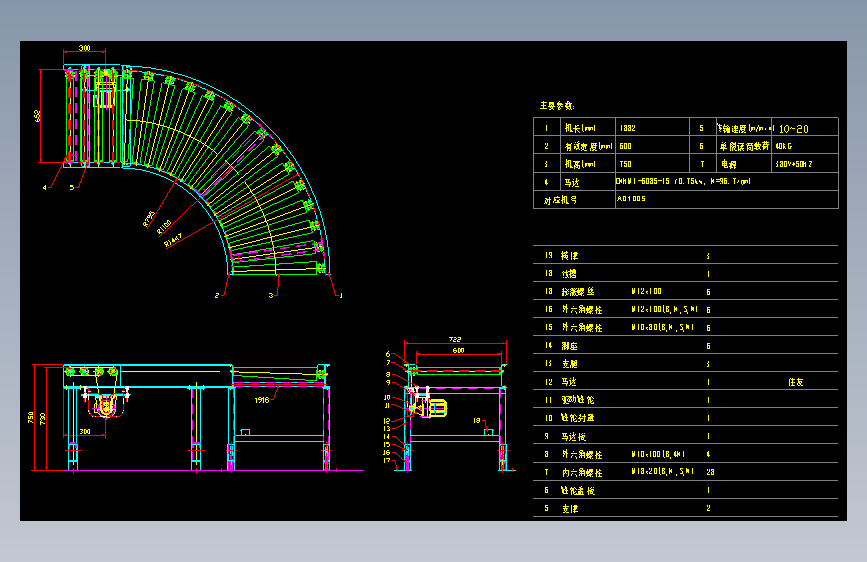Click the 730 height dimension in side elevation
867x562 pixels.
(x=43, y=419)
